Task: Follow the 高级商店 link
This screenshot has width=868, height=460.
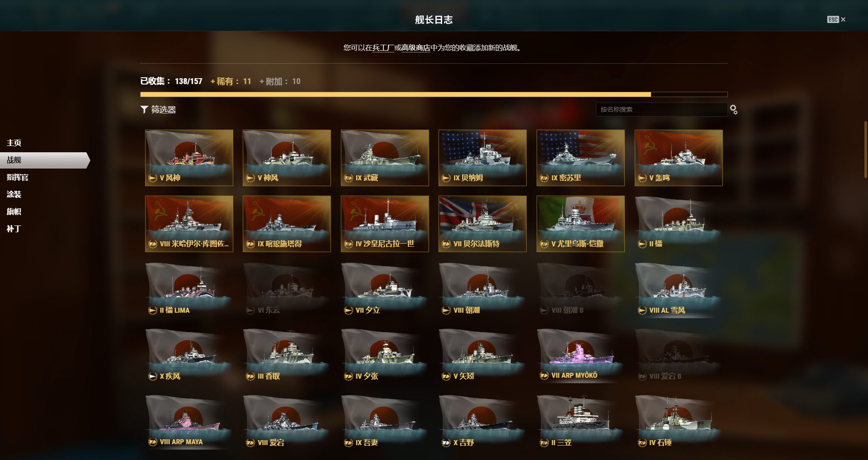Action: (416, 47)
